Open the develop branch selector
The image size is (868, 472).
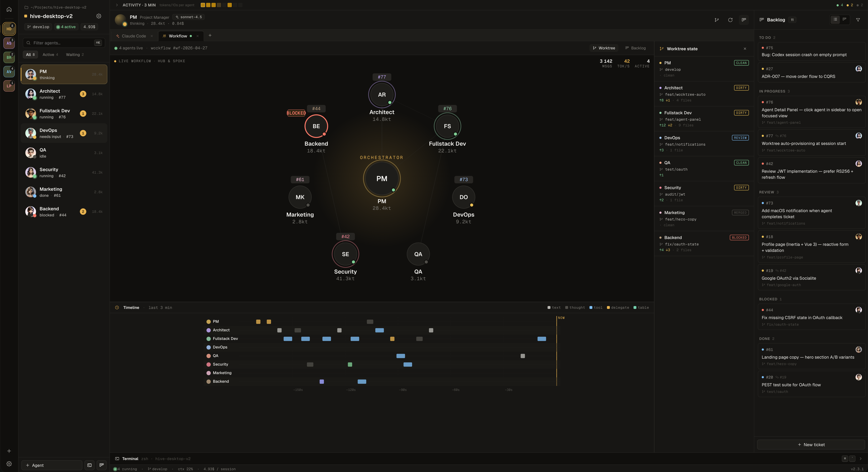tap(38, 27)
